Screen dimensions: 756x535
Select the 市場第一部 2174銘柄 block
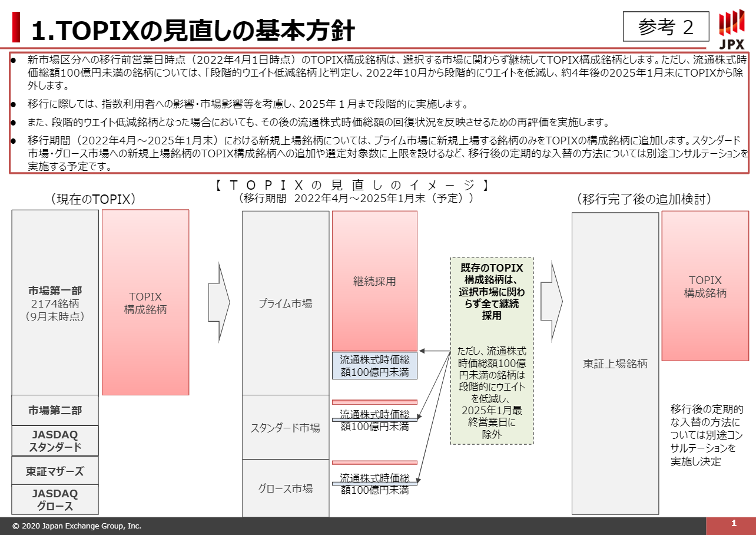coord(55,302)
